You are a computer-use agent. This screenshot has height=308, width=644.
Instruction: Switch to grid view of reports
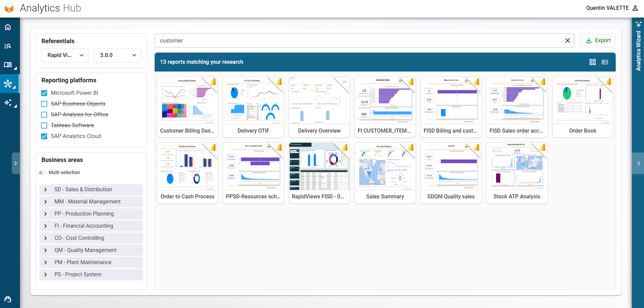coord(592,62)
